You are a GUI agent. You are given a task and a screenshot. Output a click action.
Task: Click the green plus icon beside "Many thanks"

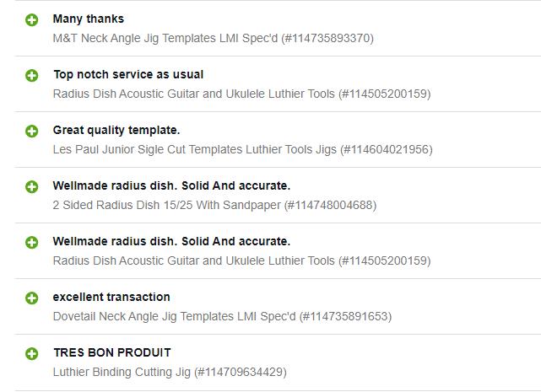32,19
